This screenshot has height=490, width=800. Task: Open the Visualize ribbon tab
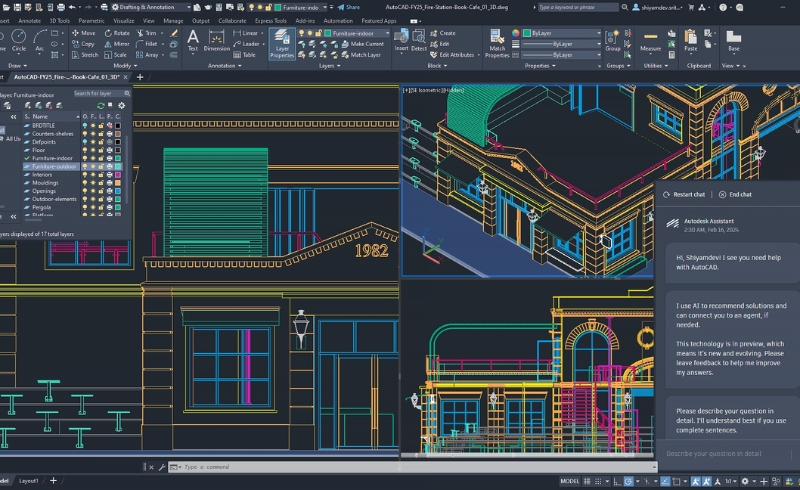click(x=123, y=21)
